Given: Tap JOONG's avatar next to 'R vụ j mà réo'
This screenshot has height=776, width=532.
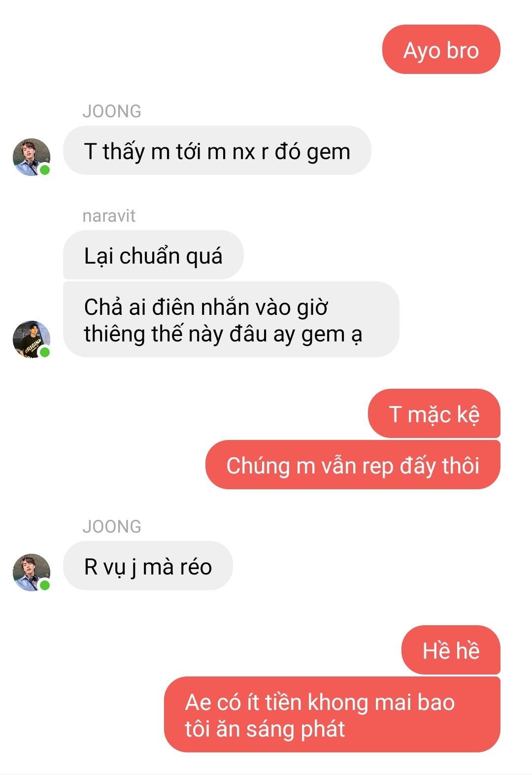Looking at the screenshot, I should tap(32, 572).
